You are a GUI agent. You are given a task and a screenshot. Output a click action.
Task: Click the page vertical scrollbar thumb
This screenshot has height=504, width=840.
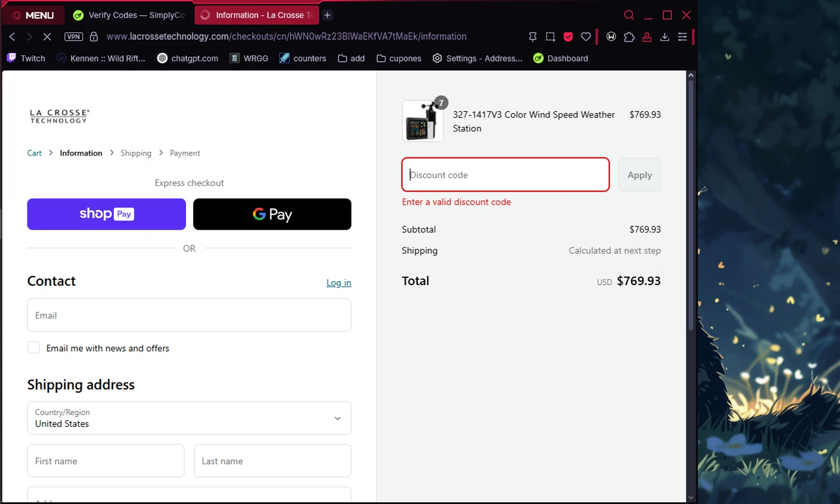click(x=690, y=204)
